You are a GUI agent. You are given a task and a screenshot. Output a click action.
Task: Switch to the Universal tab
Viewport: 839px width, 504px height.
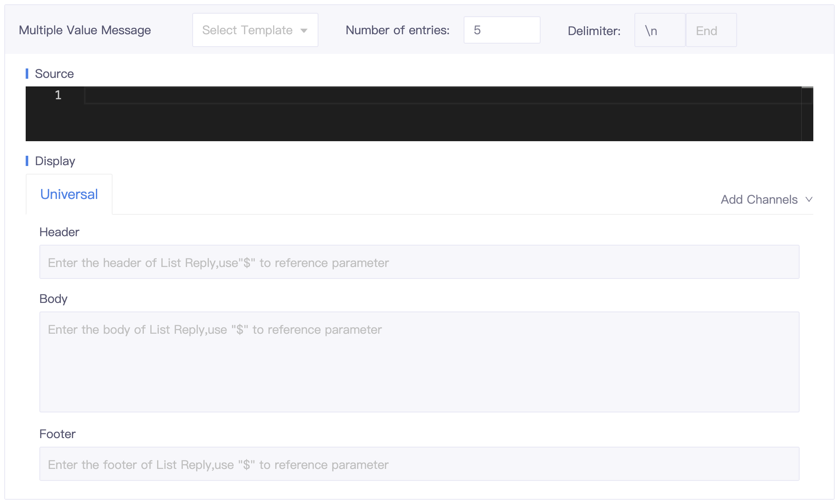tap(69, 194)
